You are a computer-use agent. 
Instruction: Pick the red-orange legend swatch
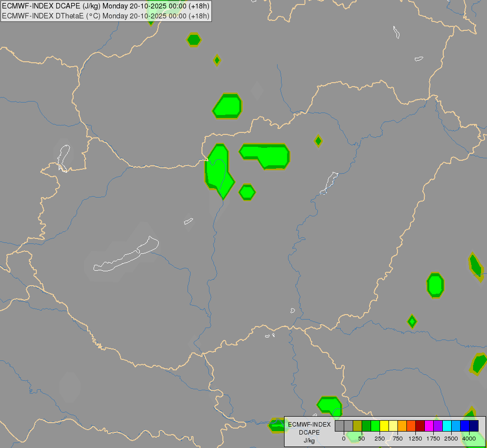point(411,426)
